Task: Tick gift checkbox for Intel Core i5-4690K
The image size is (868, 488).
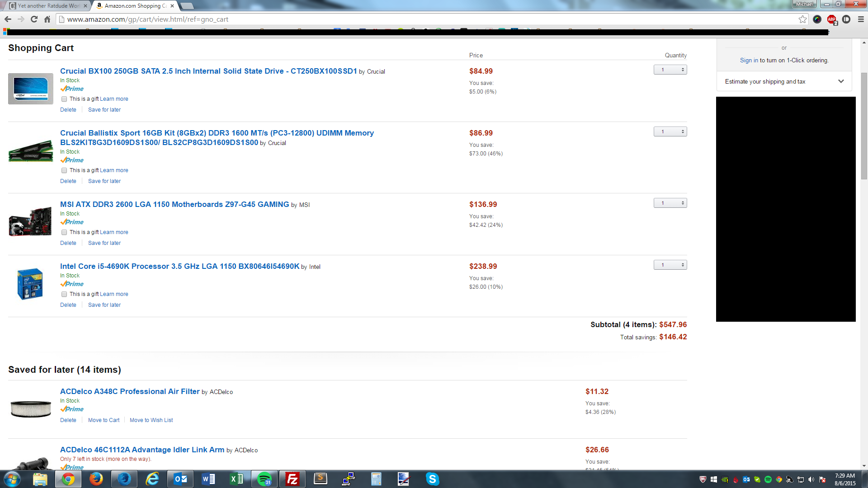Action: (64, 294)
